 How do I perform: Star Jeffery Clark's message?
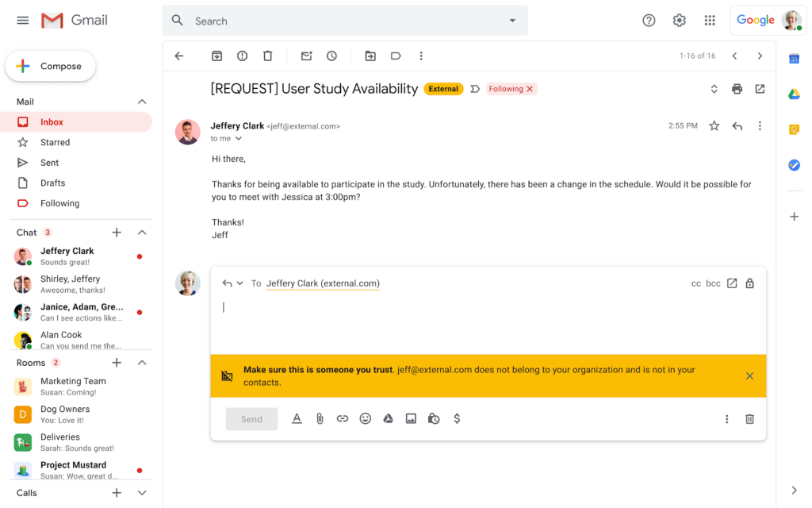pyautogui.click(x=714, y=125)
